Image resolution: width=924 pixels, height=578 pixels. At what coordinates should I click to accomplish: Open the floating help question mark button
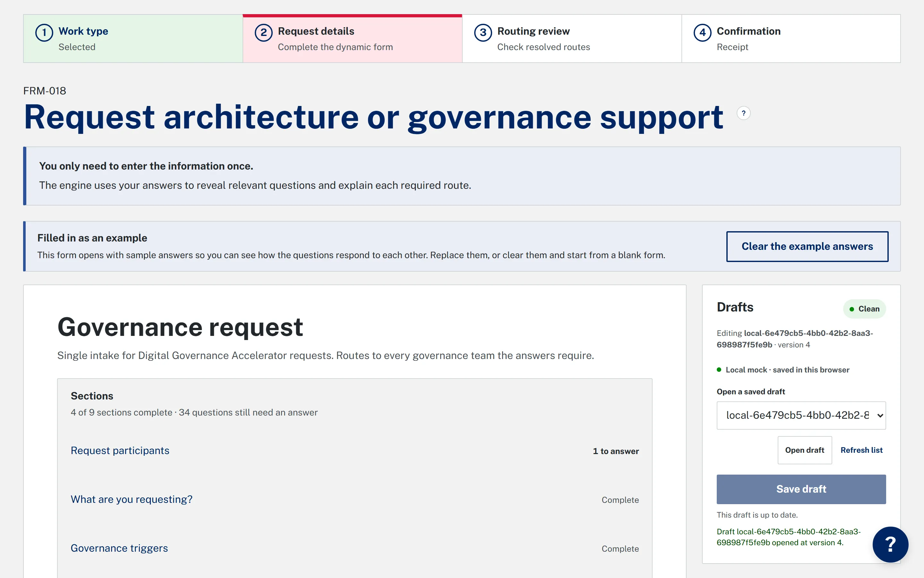(x=890, y=544)
